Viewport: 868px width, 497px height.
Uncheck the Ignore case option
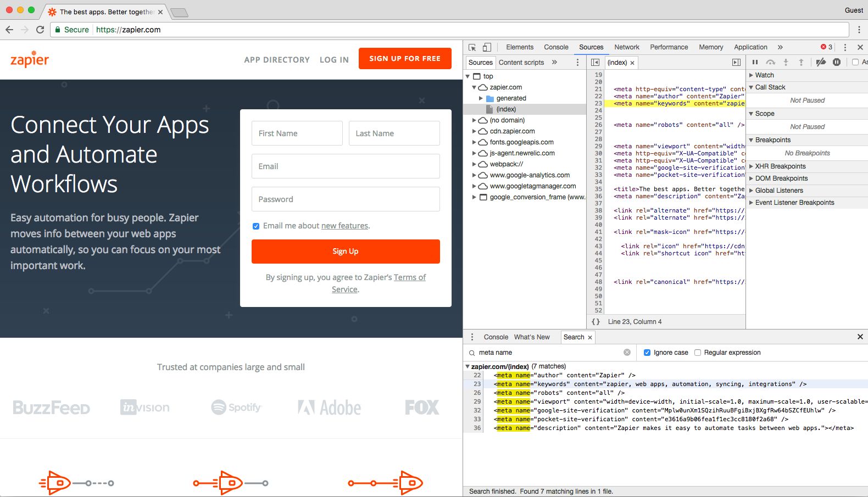pyautogui.click(x=647, y=353)
